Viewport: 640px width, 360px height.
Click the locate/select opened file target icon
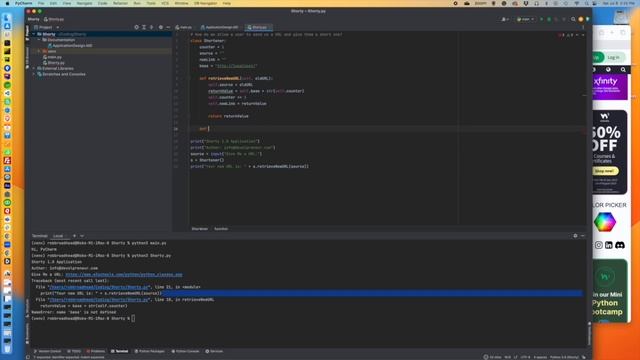[136, 27]
